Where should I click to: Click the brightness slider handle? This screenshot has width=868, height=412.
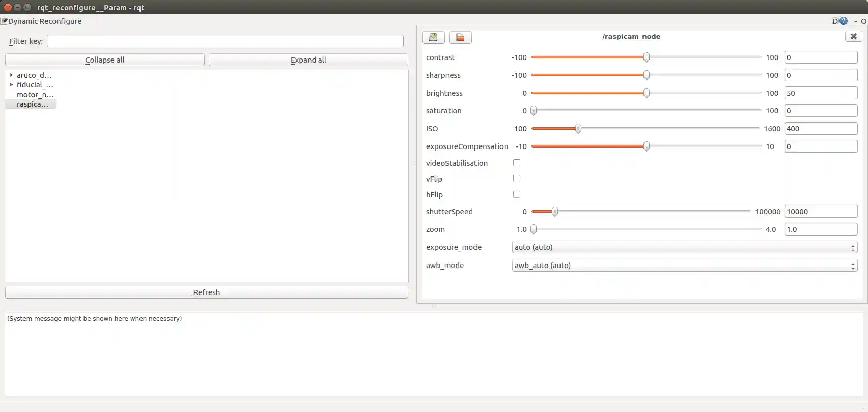[647, 93]
